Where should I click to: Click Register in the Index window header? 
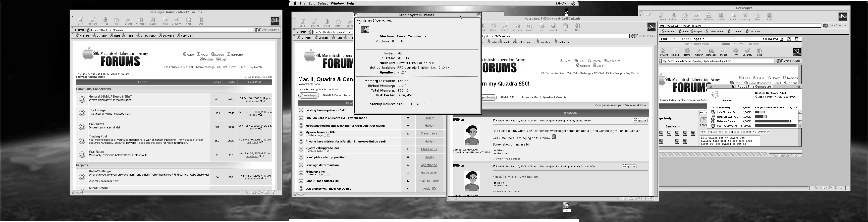coord(206,59)
